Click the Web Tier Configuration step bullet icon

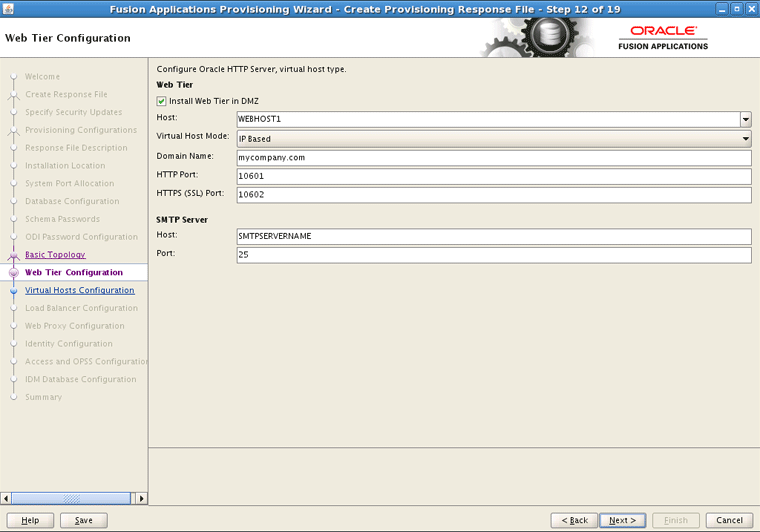[14, 273]
